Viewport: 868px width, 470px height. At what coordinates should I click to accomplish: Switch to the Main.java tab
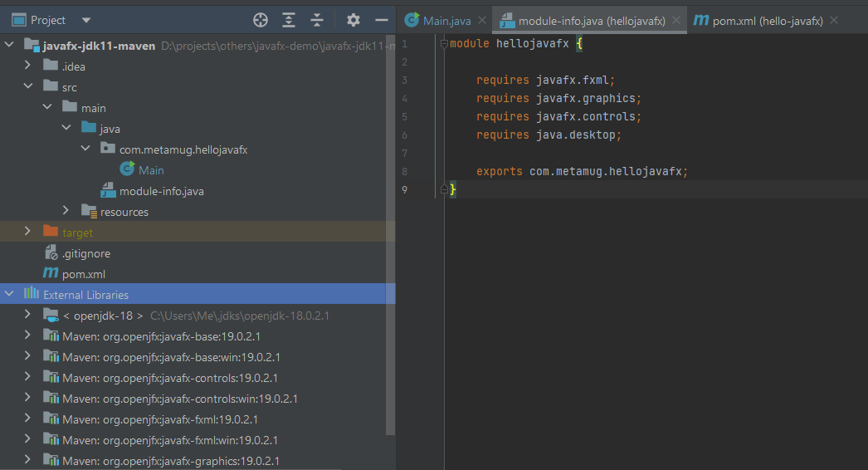point(446,21)
